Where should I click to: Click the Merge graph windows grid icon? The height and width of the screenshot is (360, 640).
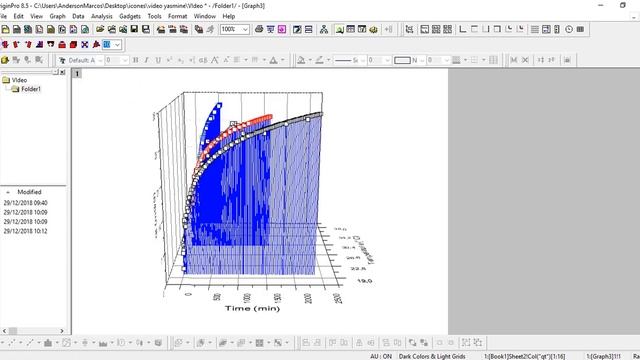447,29
